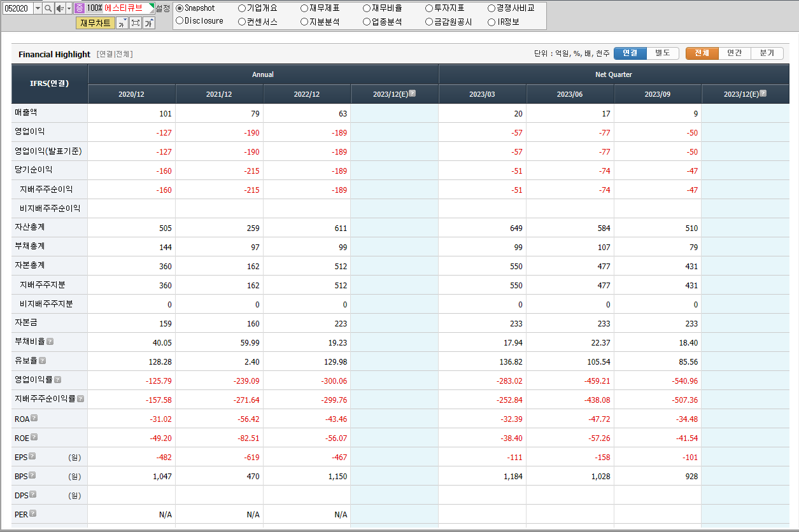Click the 부채총계 row label
The width and height of the screenshot is (799, 532).
pyautogui.click(x=30, y=246)
